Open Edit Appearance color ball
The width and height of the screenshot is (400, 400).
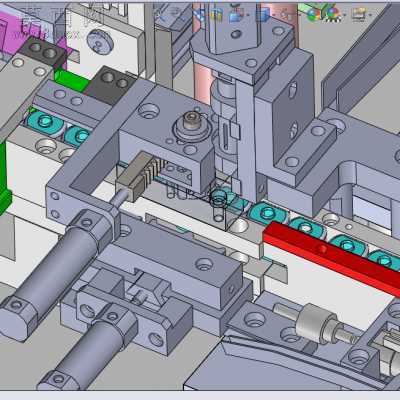pyautogui.click(x=313, y=15)
